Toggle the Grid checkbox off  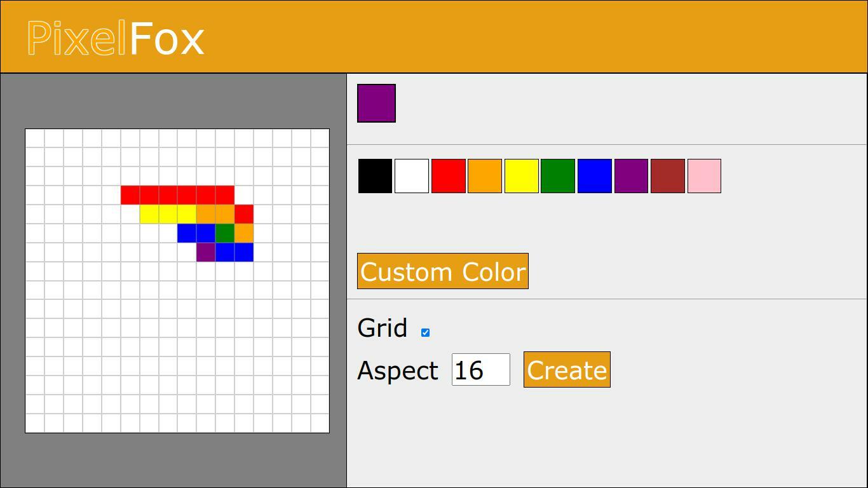point(425,331)
